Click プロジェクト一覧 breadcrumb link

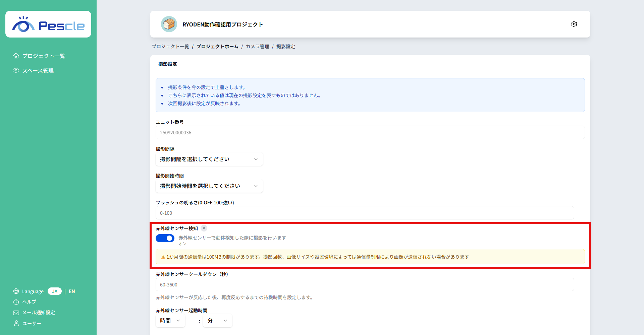coord(170,47)
